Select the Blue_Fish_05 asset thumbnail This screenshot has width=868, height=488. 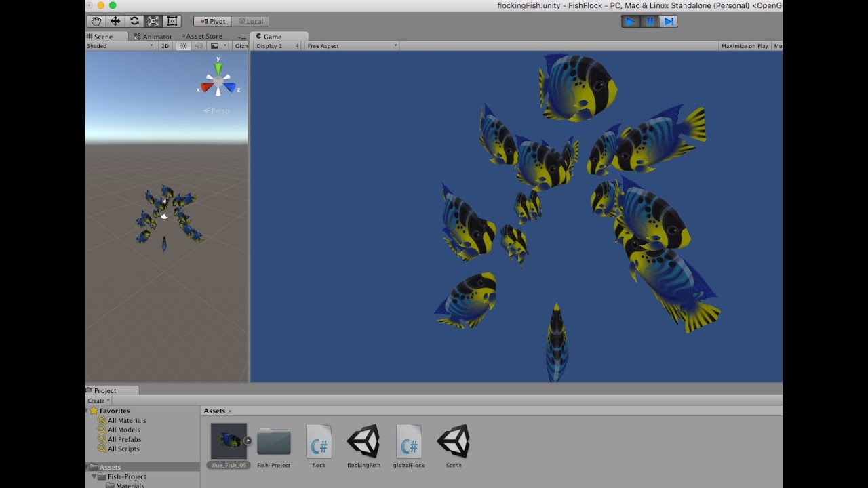click(229, 441)
